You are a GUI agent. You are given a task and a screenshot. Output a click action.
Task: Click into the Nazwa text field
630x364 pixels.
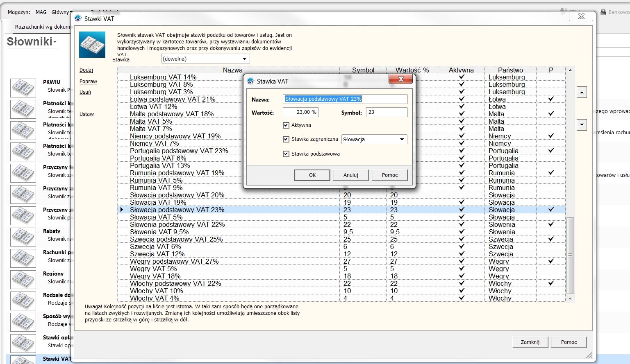point(345,99)
